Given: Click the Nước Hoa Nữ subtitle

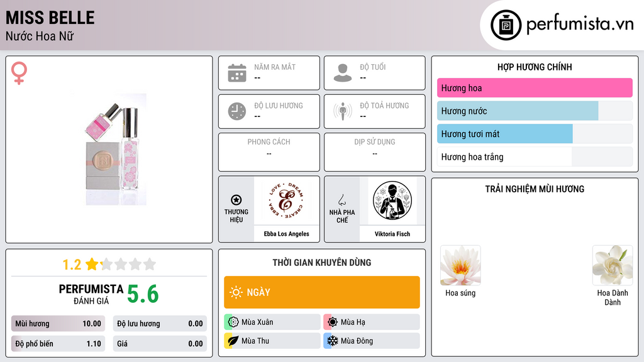Looking at the screenshot, I should point(40,36).
